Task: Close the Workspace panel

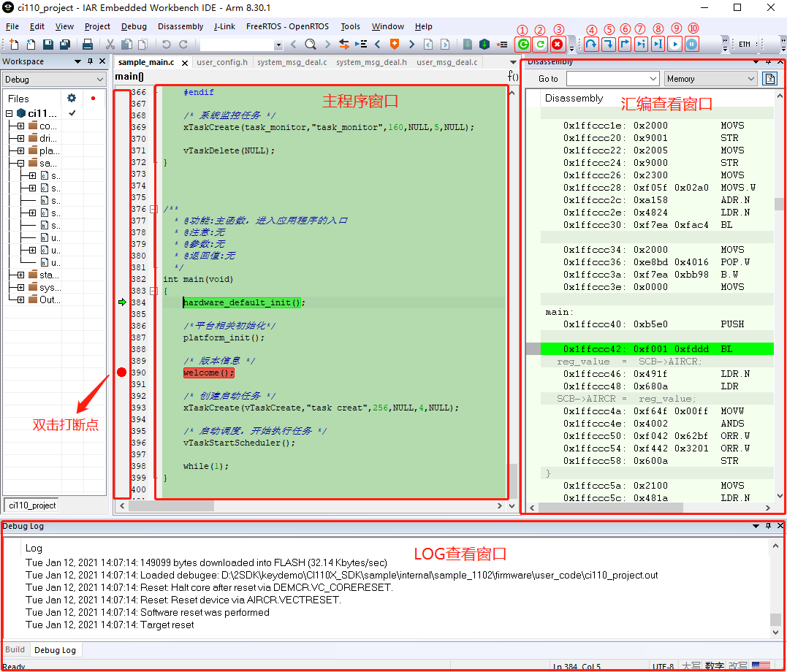Action: coord(102,61)
